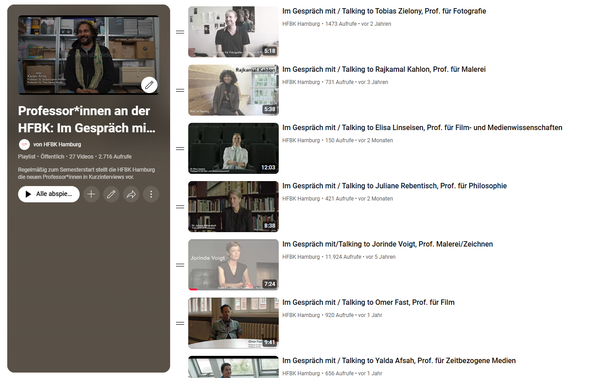Open channel link von HFBK Hamburg
600x378 pixels.
point(57,144)
